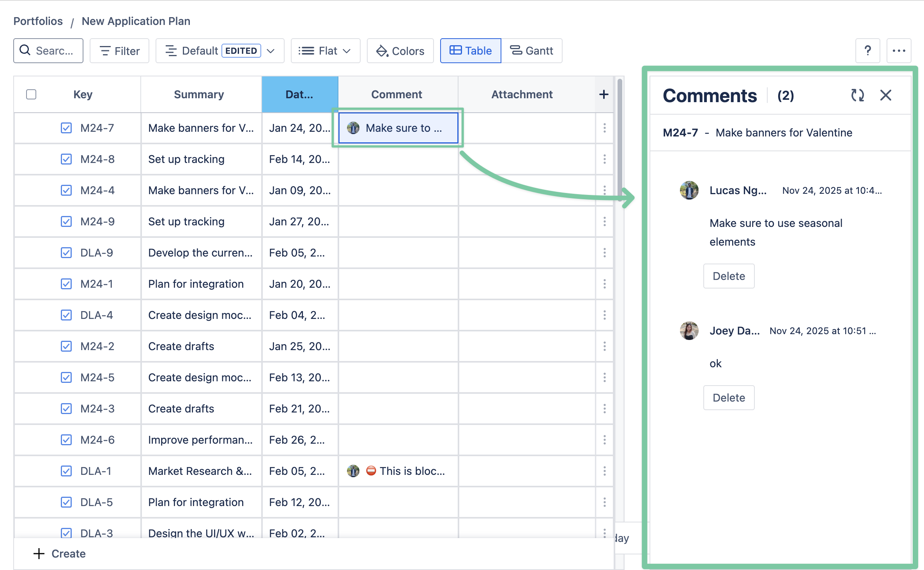
Task: Toggle the M24-7 row checkbox
Action: coord(66,128)
